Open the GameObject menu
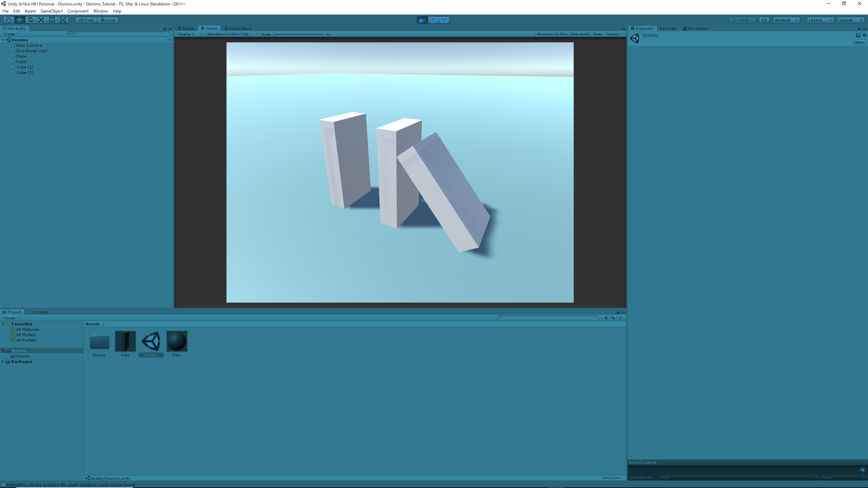 point(52,11)
